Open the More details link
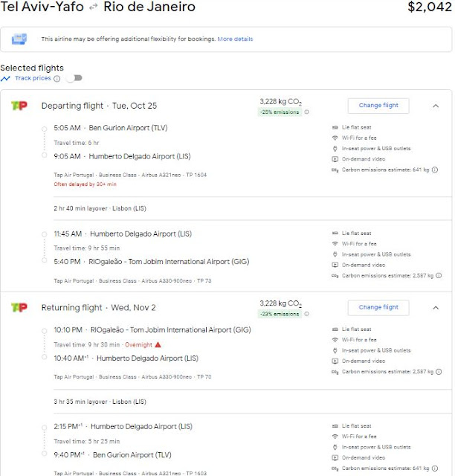455x476 pixels. click(x=235, y=39)
